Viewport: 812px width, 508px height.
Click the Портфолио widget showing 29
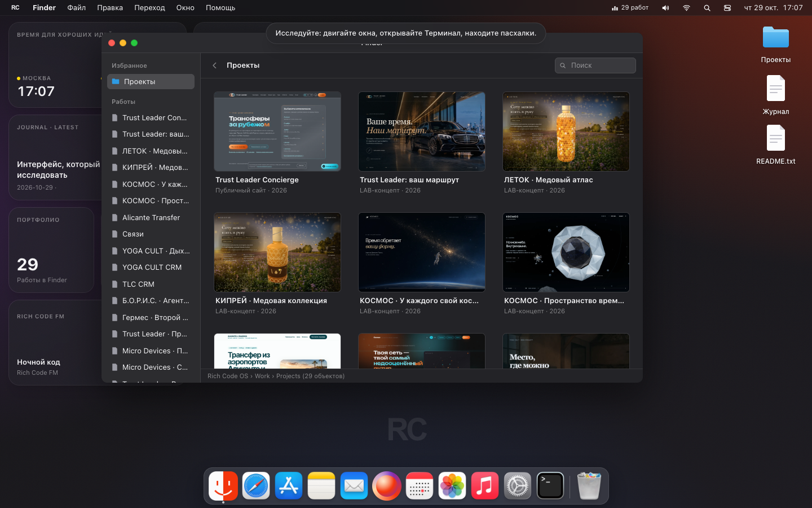pyautogui.click(x=51, y=250)
